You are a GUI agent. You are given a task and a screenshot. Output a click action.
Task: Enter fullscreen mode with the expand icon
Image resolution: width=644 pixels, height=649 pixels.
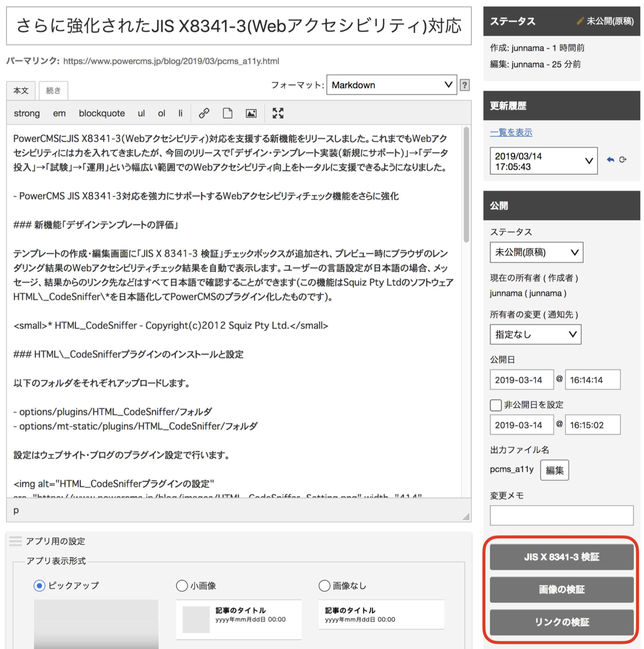(x=278, y=113)
